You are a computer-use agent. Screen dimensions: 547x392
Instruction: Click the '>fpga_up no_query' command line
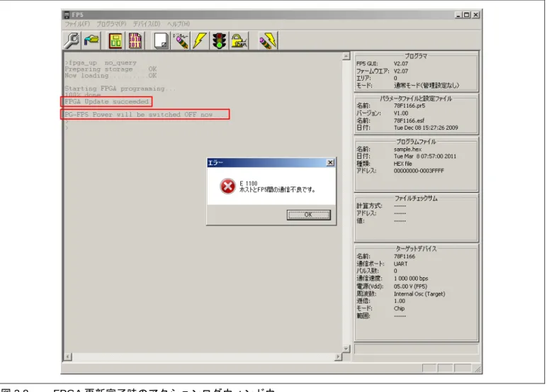[x=101, y=63]
